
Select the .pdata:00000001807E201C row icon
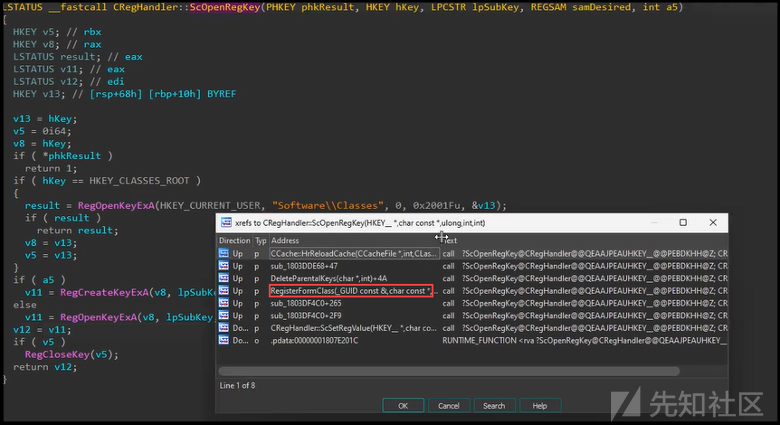point(224,340)
